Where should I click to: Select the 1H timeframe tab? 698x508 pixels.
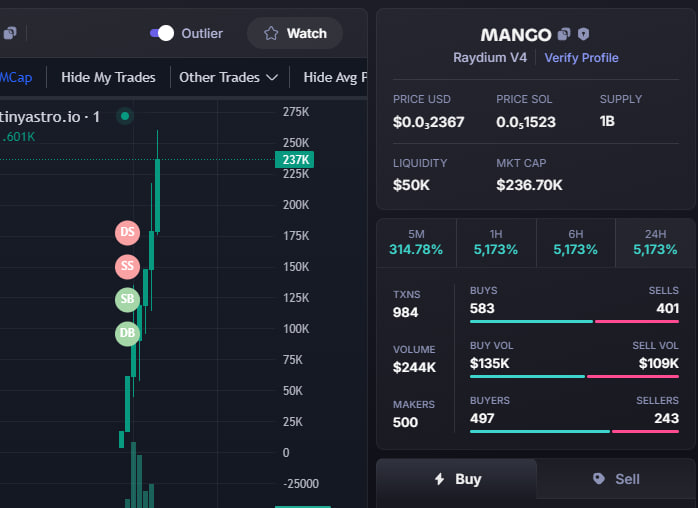point(496,242)
